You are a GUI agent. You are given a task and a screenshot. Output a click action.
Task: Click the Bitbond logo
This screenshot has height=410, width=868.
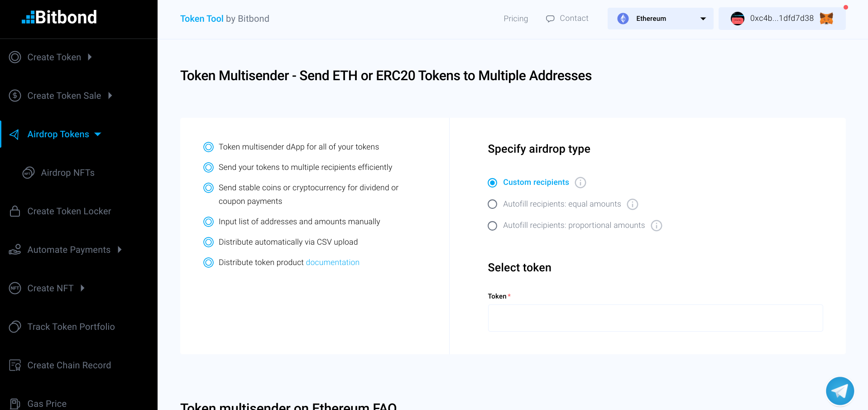59,17
